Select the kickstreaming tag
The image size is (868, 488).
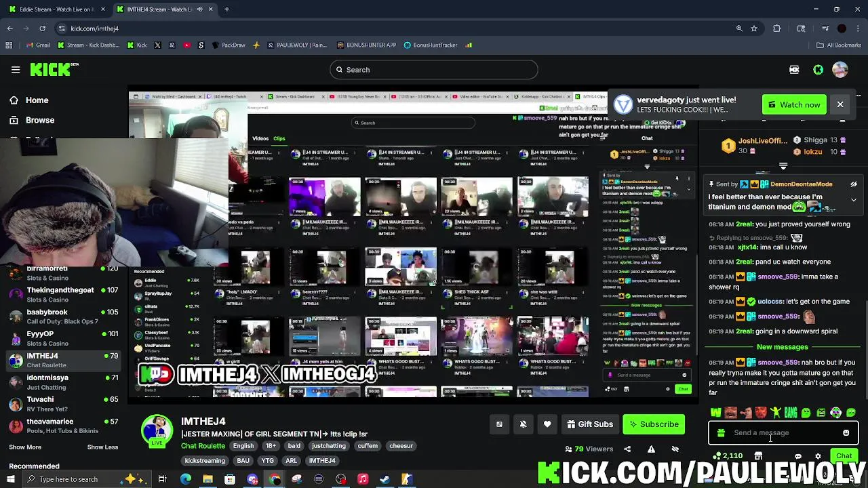point(205,461)
